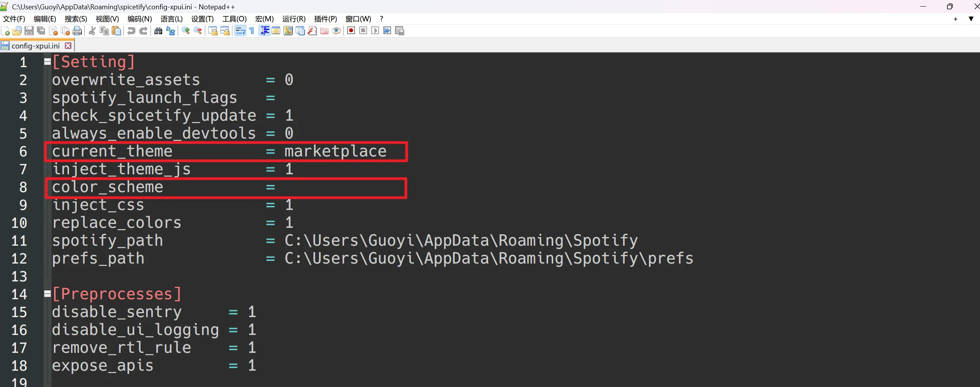Click the value marketplace on line 6

[x=336, y=151]
